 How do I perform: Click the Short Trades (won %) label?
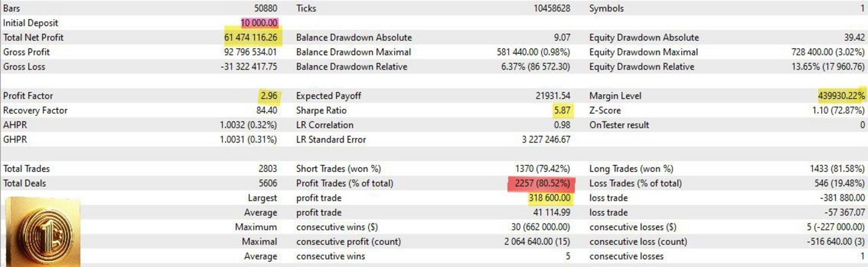click(x=338, y=169)
